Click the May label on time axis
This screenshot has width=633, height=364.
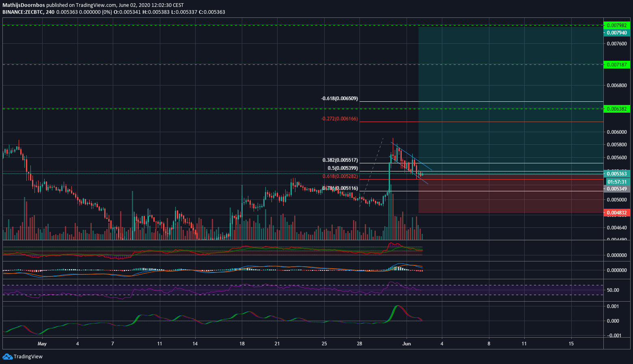(42, 344)
